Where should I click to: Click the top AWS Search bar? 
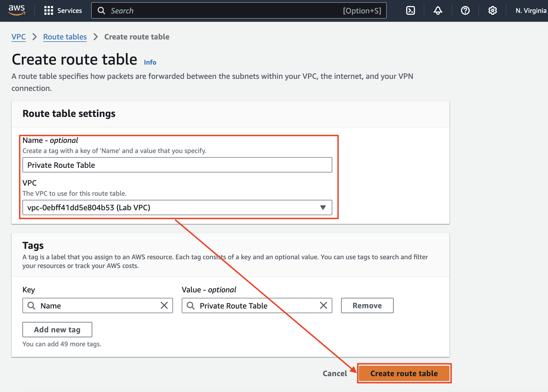point(239,11)
